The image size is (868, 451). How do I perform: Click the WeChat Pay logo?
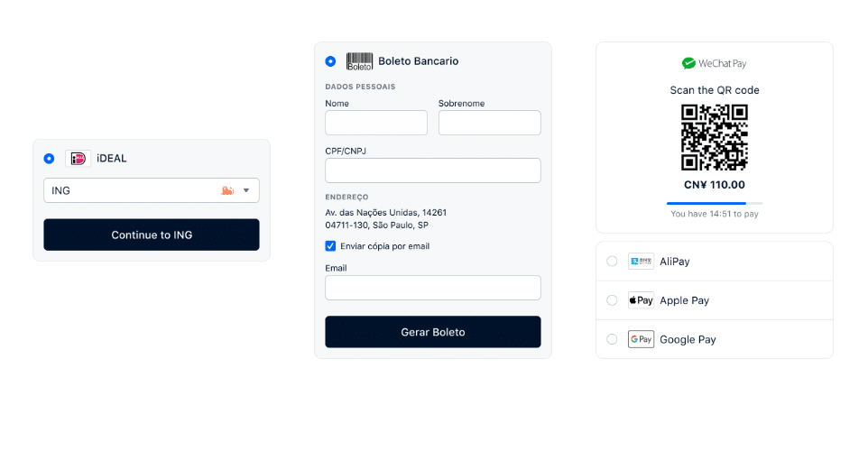point(714,63)
